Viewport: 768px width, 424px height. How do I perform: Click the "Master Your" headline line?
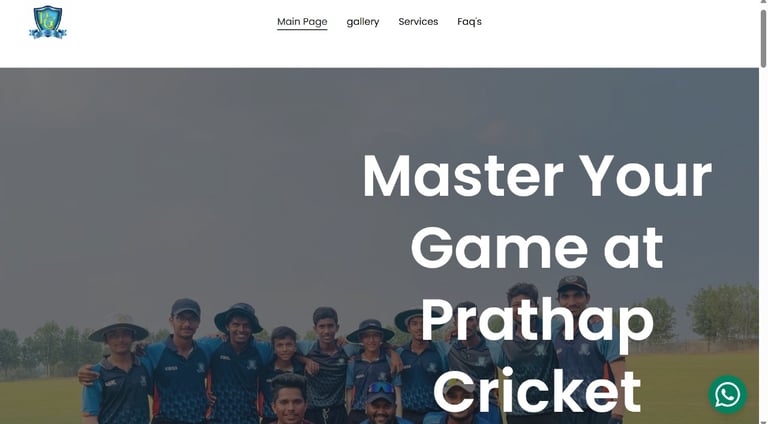tap(537, 176)
